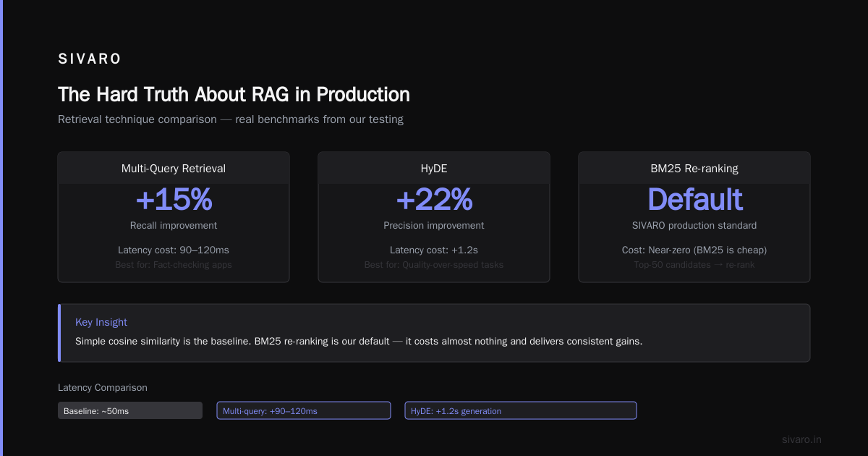868x456 pixels.
Task: Click Latency cost: +1.2s text
Action: pyautogui.click(x=434, y=250)
